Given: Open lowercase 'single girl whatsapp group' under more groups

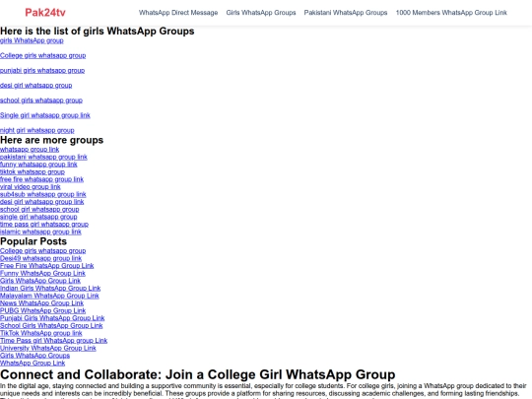Looking at the screenshot, I should coord(38,217).
